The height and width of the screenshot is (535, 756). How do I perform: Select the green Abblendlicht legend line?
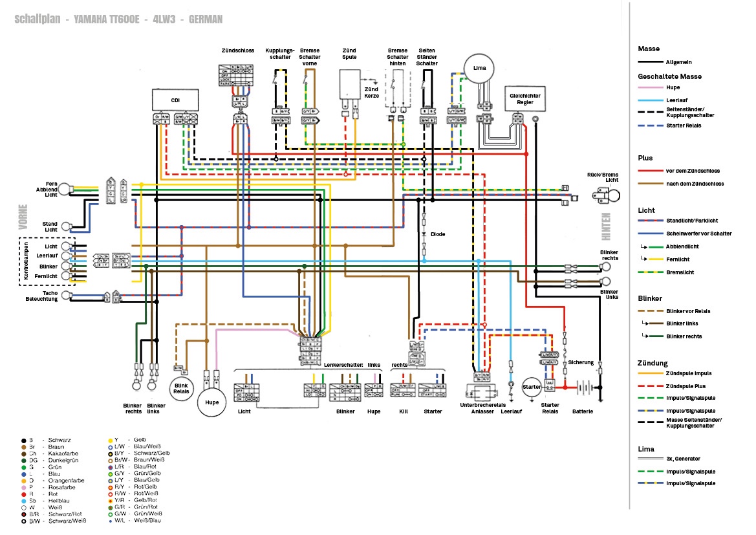coord(656,246)
